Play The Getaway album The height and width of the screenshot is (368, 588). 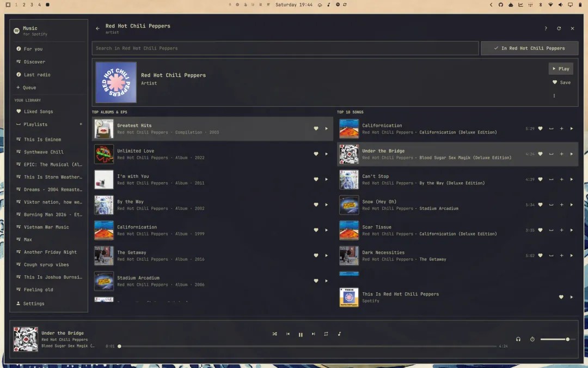tap(326, 255)
